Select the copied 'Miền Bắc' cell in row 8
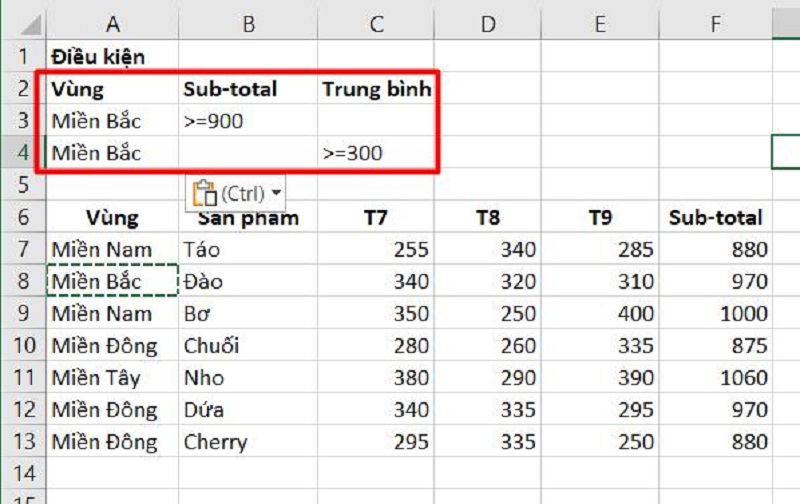This screenshot has height=504, width=800. click(x=112, y=282)
